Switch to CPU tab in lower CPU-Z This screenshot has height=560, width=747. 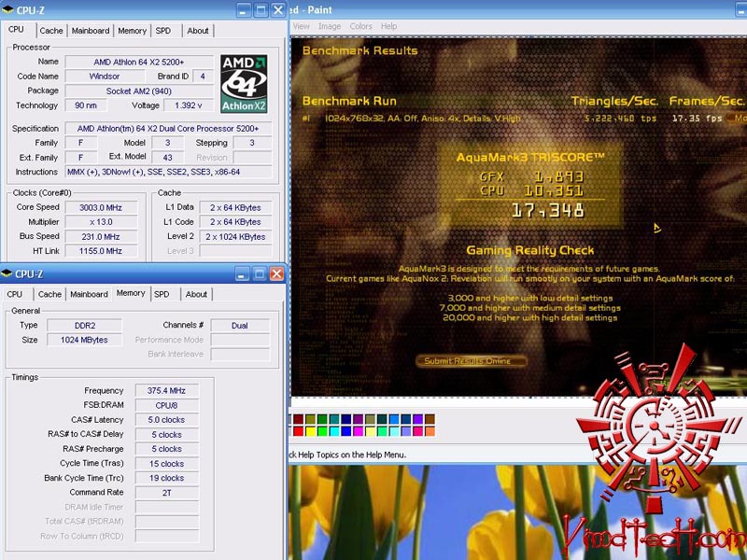(15, 294)
